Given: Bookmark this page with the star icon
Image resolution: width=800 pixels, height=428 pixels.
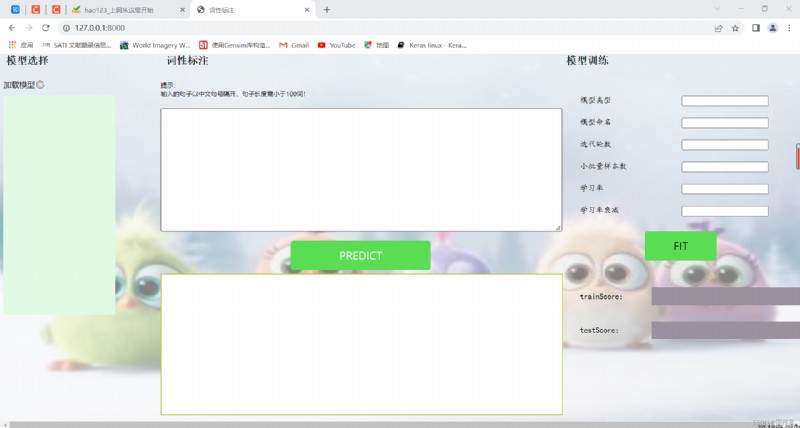Looking at the screenshot, I should (735, 28).
